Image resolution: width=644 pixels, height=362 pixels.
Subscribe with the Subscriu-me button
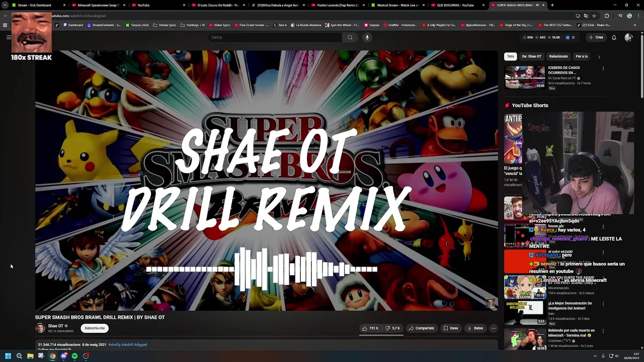[95, 328]
